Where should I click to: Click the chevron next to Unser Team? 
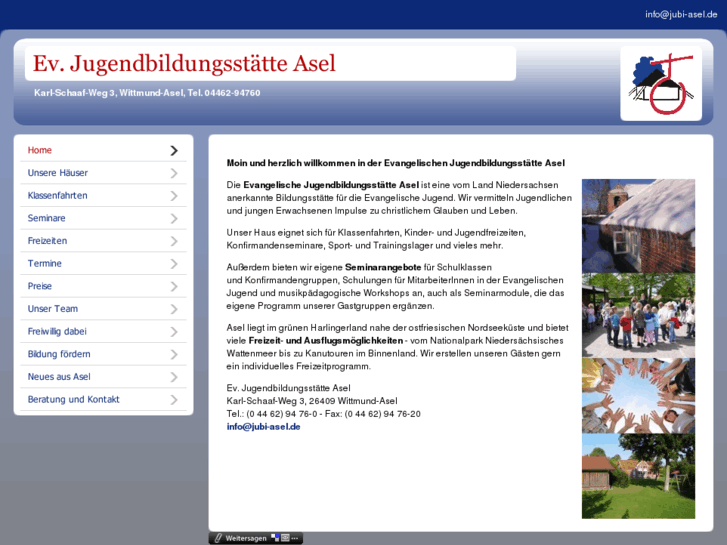coord(174,309)
